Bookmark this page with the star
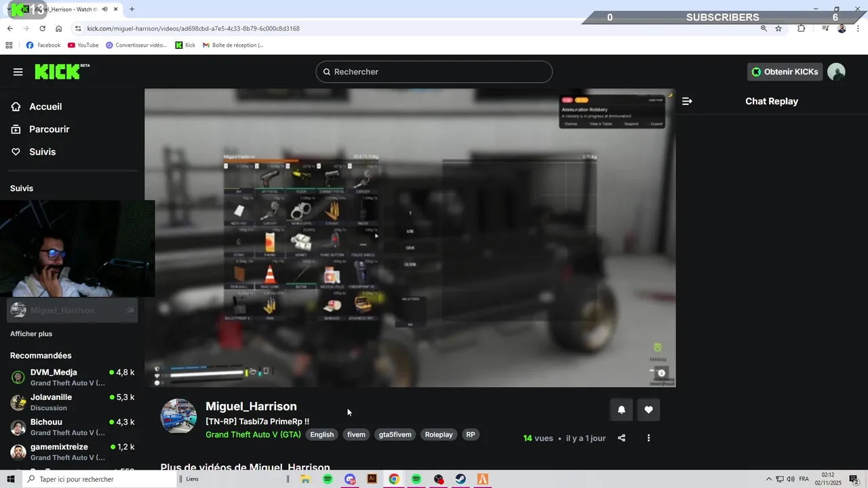The height and width of the screenshot is (488, 868). click(778, 28)
